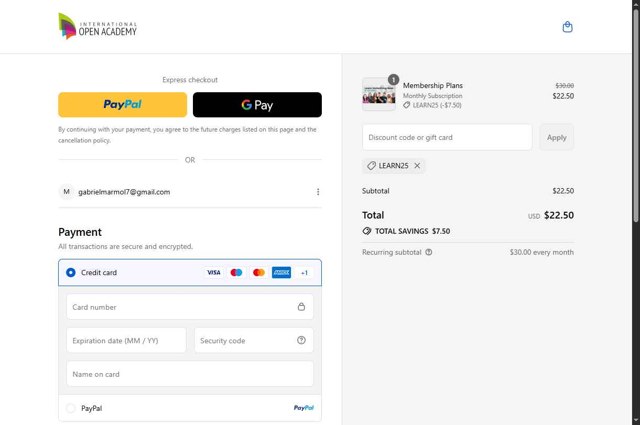Click the Express checkout heading
Image resolution: width=640 pixels, height=425 pixels.
(x=190, y=80)
